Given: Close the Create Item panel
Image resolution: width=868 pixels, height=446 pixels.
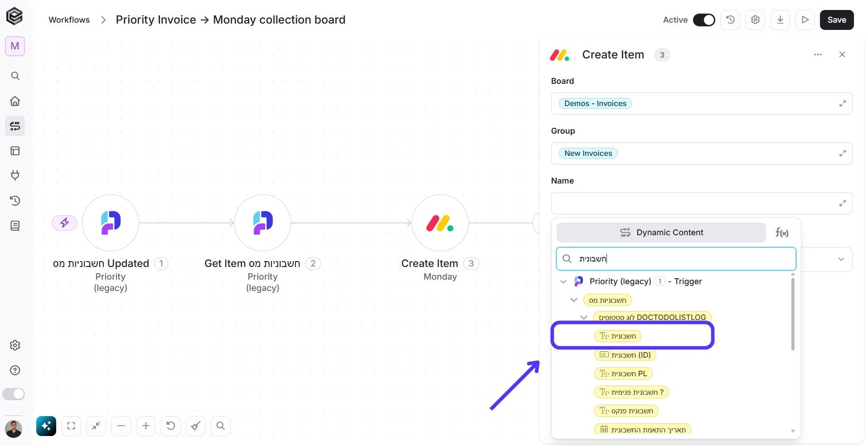Looking at the screenshot, I should (x=842, y=54).
